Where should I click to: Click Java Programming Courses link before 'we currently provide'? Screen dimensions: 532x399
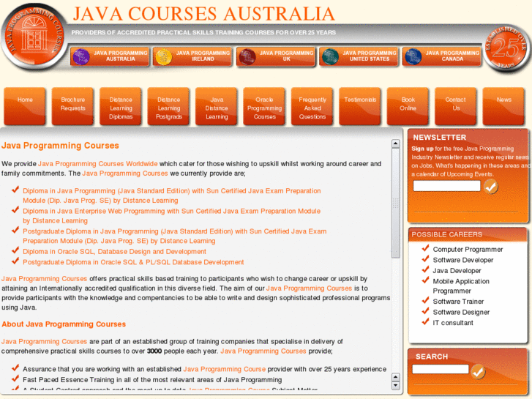click(x=125, y=174)
